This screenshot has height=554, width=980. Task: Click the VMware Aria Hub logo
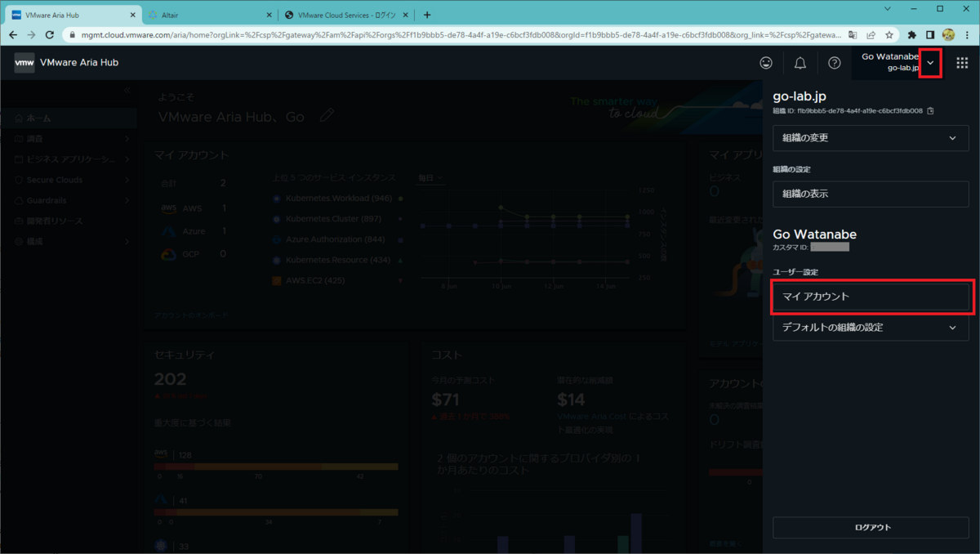tap(24, 63)
